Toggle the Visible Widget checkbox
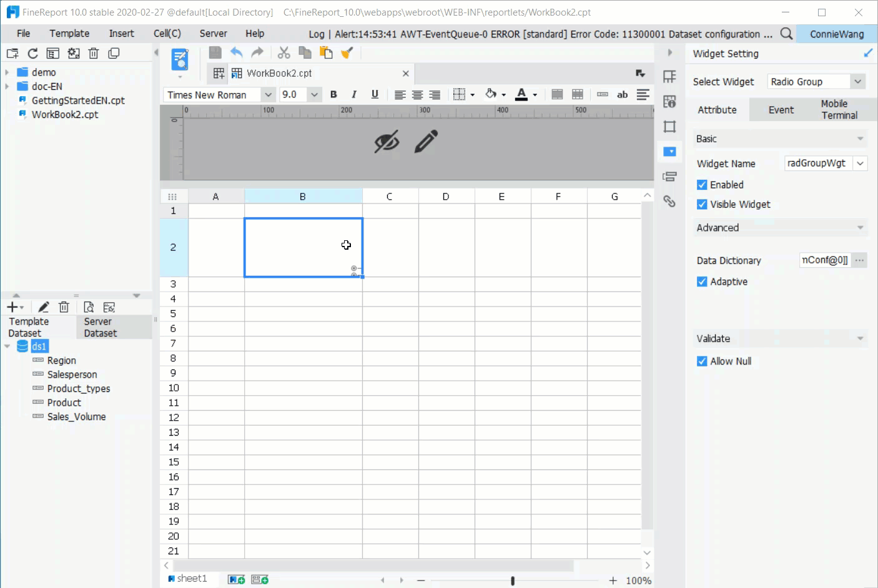This screenshot has width=878, height=588. click(702, 204)
